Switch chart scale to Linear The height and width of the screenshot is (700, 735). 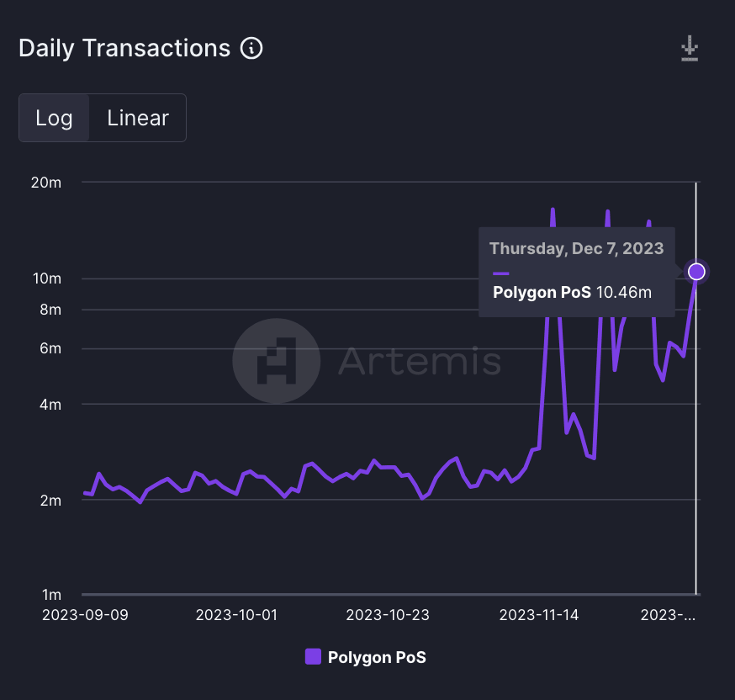pyautogui.click(x=138, y=118)
